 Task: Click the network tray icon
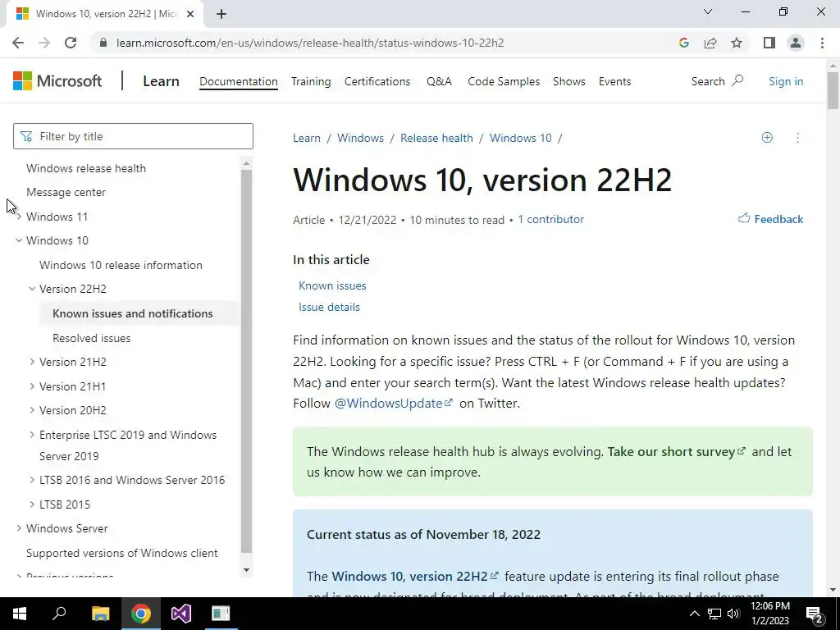714,614
